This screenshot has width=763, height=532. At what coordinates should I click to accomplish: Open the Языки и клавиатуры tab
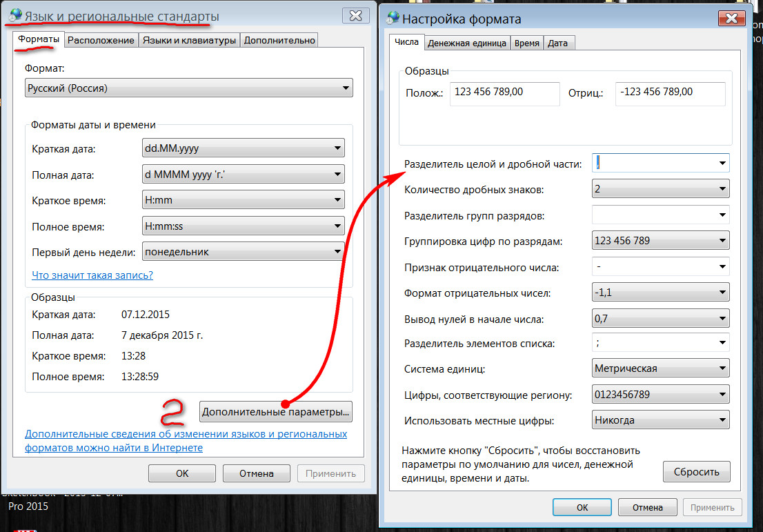pos(189,41)
